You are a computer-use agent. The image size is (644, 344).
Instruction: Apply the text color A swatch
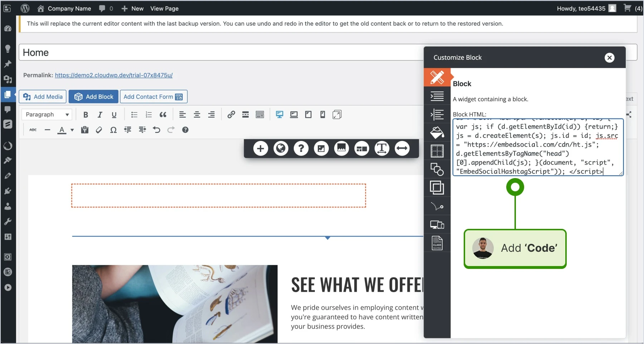coord(62,130)
